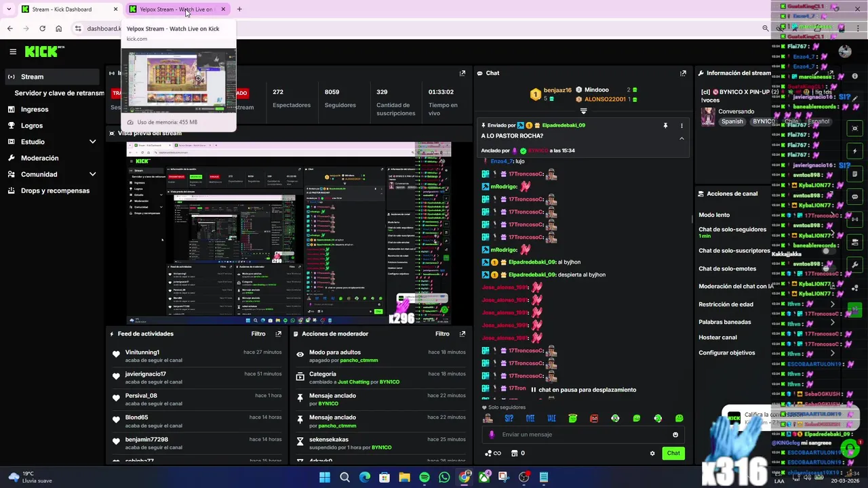Screen dimensions: 868x488
Task: Open WhatsApp from the Windows taskbar
Action: click(444, 477)
